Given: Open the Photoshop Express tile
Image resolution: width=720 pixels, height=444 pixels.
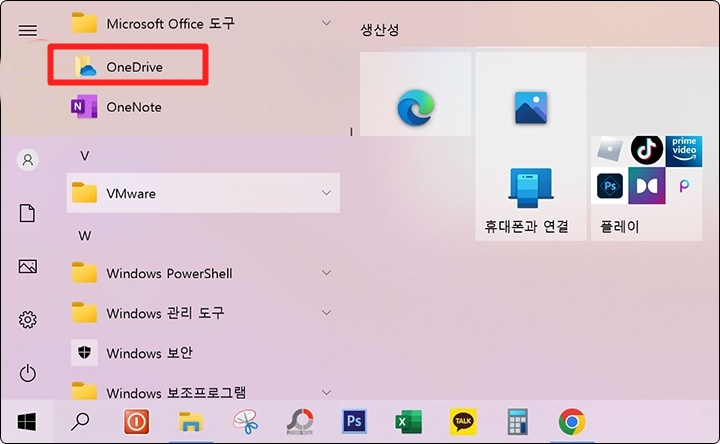Looking at the screenshot, I should (x=610, y=186).
